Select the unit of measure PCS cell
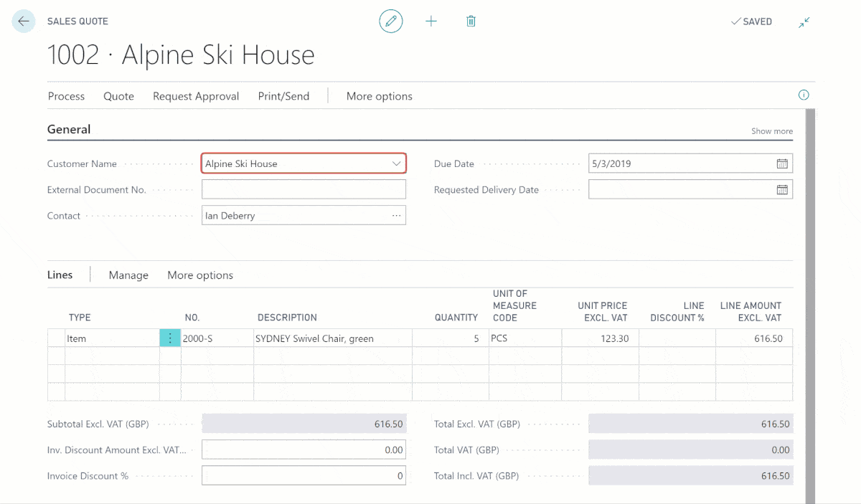861x504 pixels. click(524, 338)
